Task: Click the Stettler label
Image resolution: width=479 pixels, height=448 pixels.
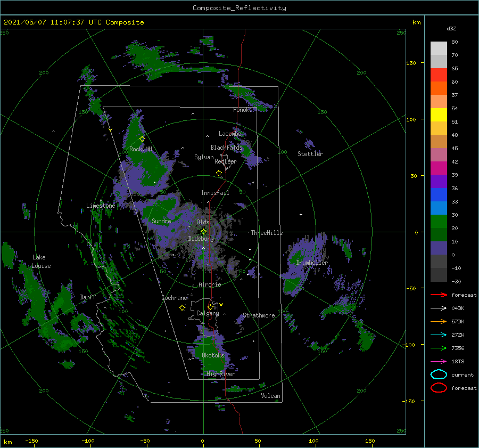Action: (310, 153)
